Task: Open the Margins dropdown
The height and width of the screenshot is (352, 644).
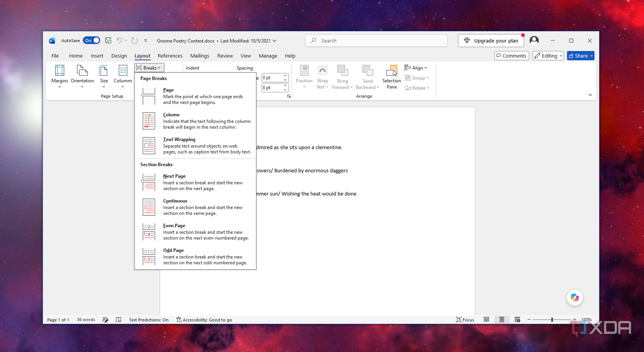Action: pyautogui.click(x=60, y=76)
